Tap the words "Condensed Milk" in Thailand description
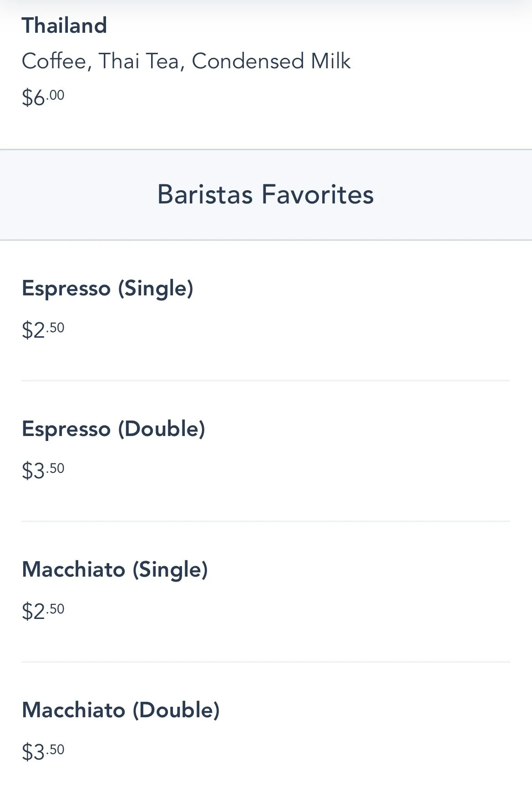The height and width of the screenshot is (801, 532). [271, 61]
